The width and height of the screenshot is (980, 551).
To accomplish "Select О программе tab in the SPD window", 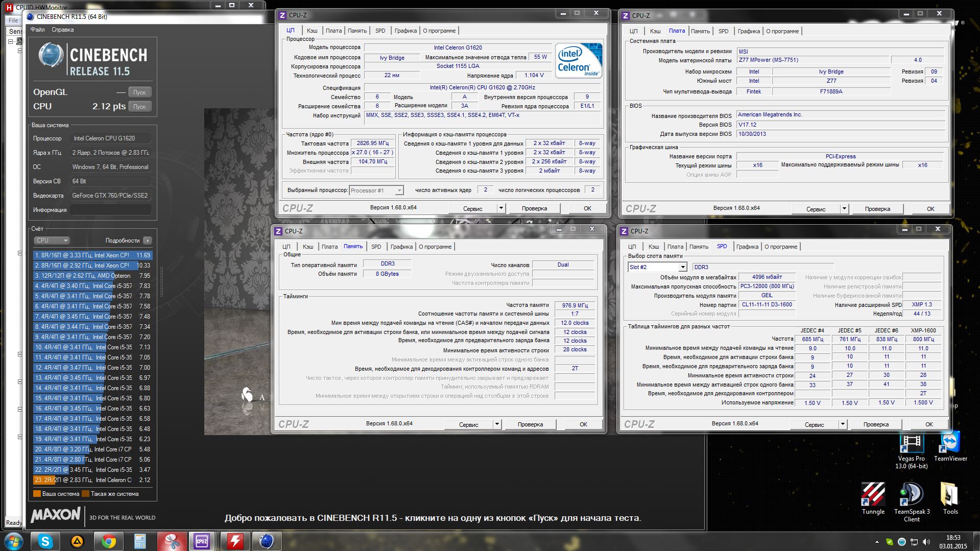I will coord(781,247).
